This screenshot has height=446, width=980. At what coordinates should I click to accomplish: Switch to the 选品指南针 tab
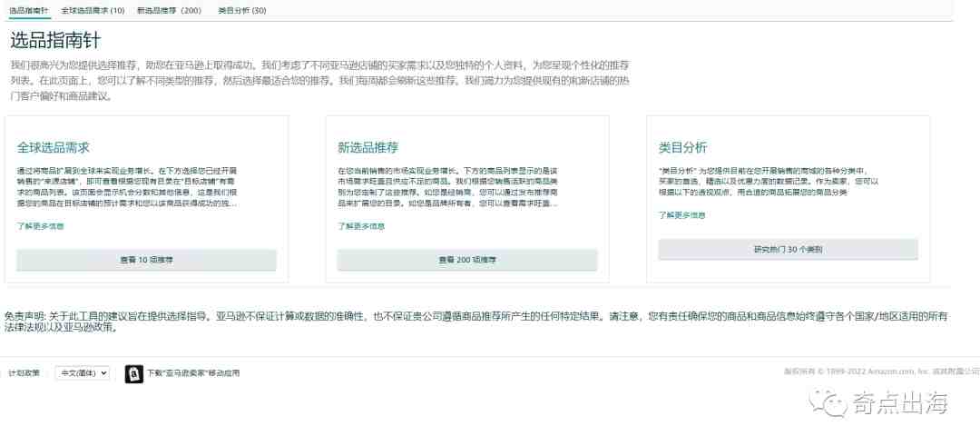click(29, 11)
